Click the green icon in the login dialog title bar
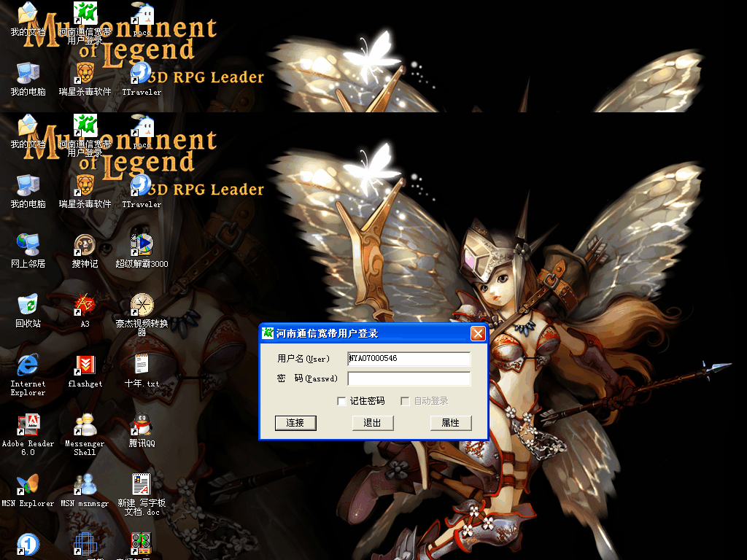Viewport: 747px width, 560px height. (268, 332)
